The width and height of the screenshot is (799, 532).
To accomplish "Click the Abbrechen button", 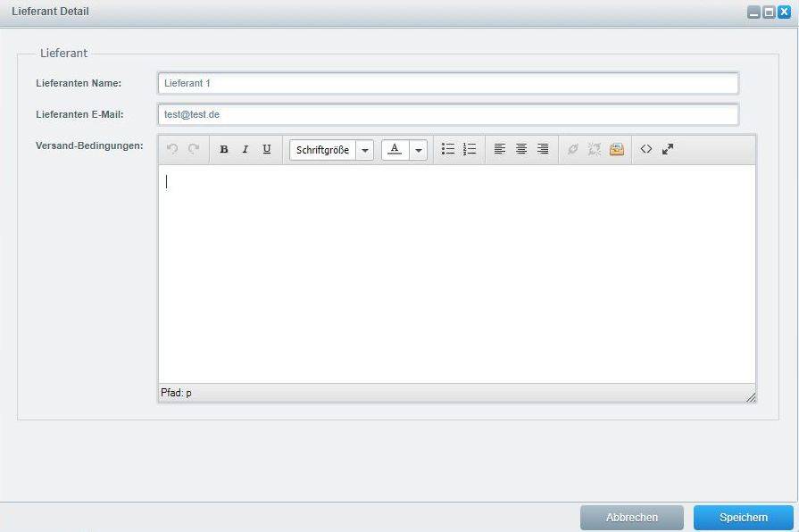I will [632, 518].
